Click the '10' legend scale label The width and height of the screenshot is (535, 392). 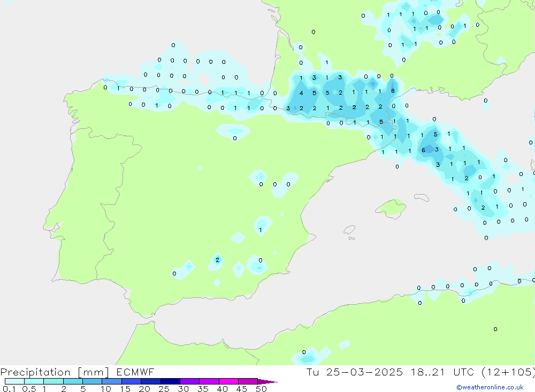106,389
